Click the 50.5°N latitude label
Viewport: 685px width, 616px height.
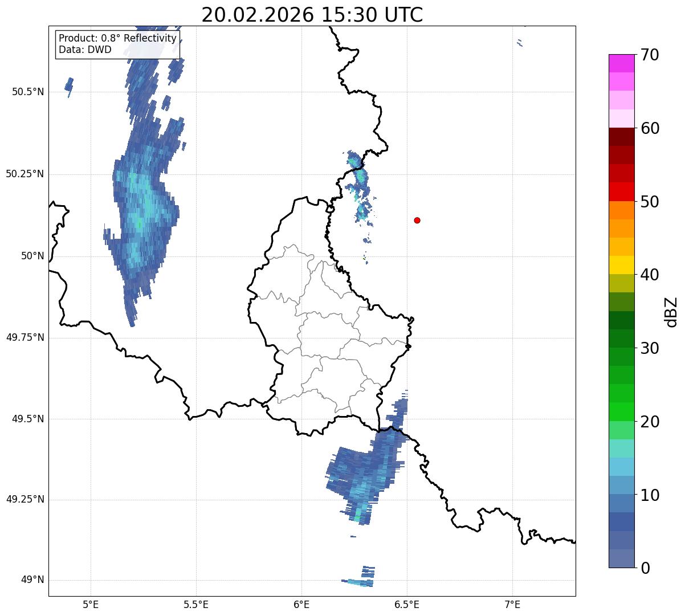tap(28, 92)
